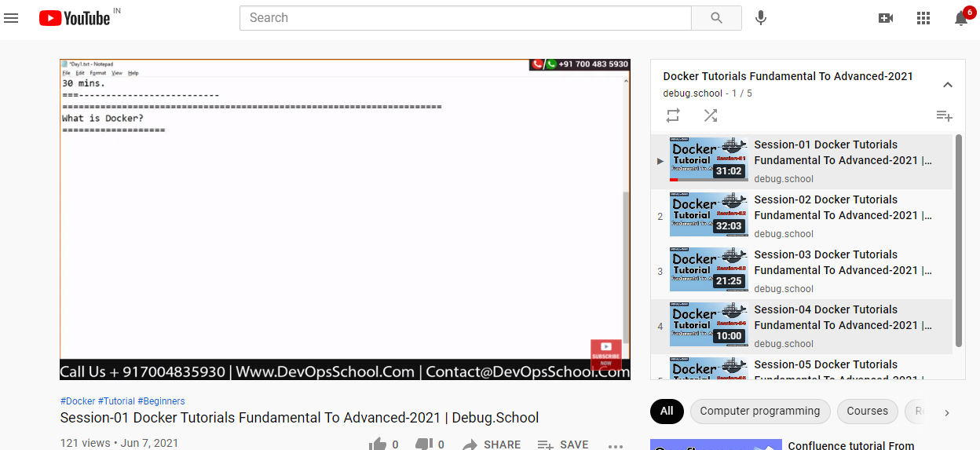The height and width of the screenshot is (450, 980).
Task: Toggle playlist shuffle
Action: point(711,115)
